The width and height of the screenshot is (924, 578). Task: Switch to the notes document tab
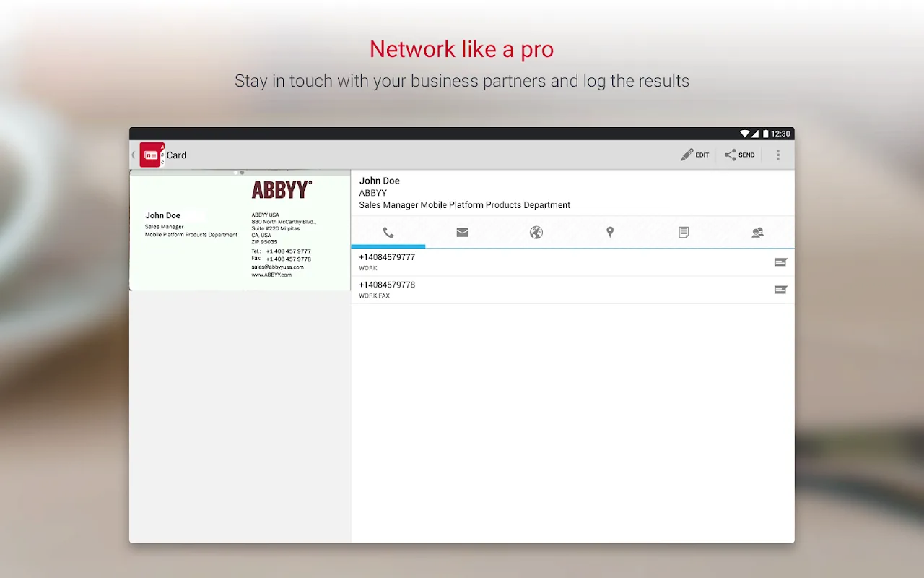(684, 233)
